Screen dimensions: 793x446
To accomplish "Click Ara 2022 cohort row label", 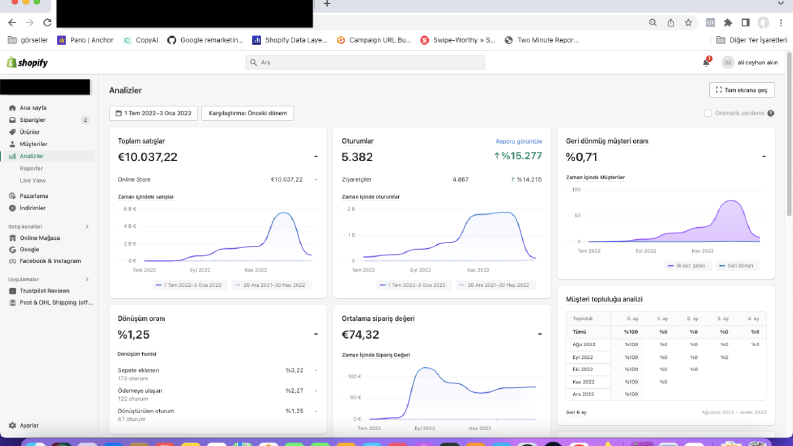I will (x=583, y=394).
